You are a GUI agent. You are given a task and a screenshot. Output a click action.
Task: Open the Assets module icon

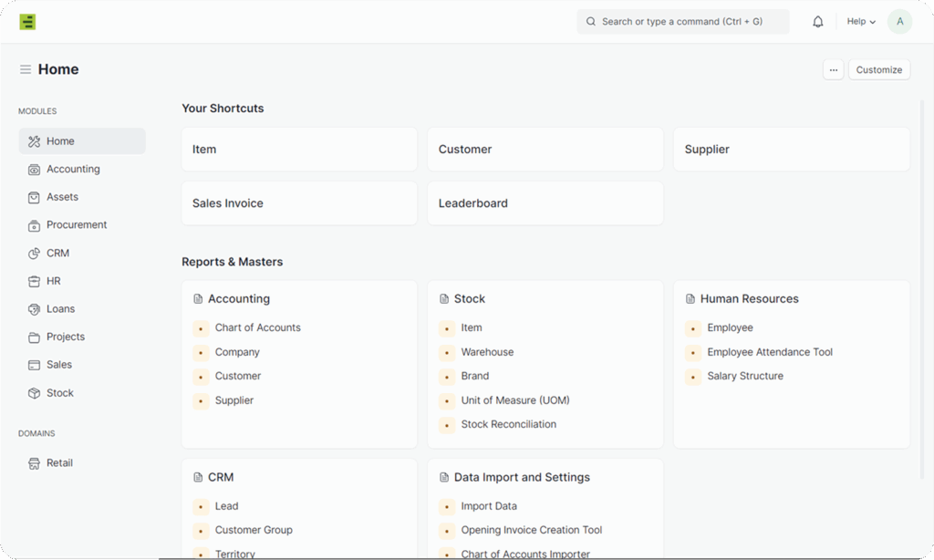[34, 197]
